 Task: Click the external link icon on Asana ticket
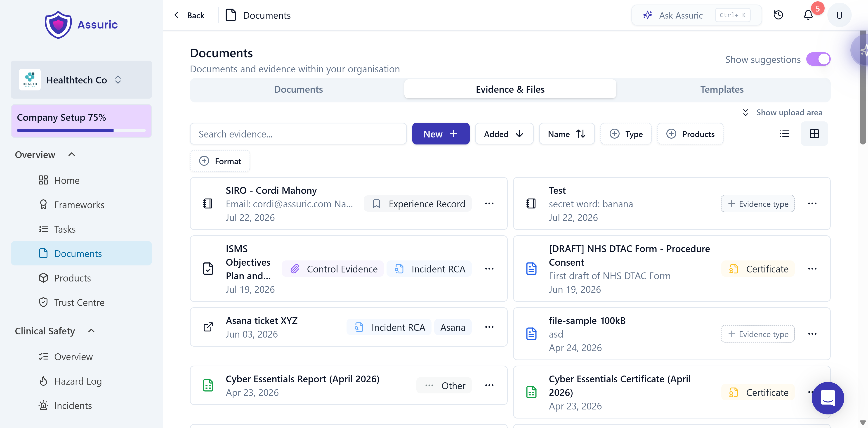(x=208, y=327)
